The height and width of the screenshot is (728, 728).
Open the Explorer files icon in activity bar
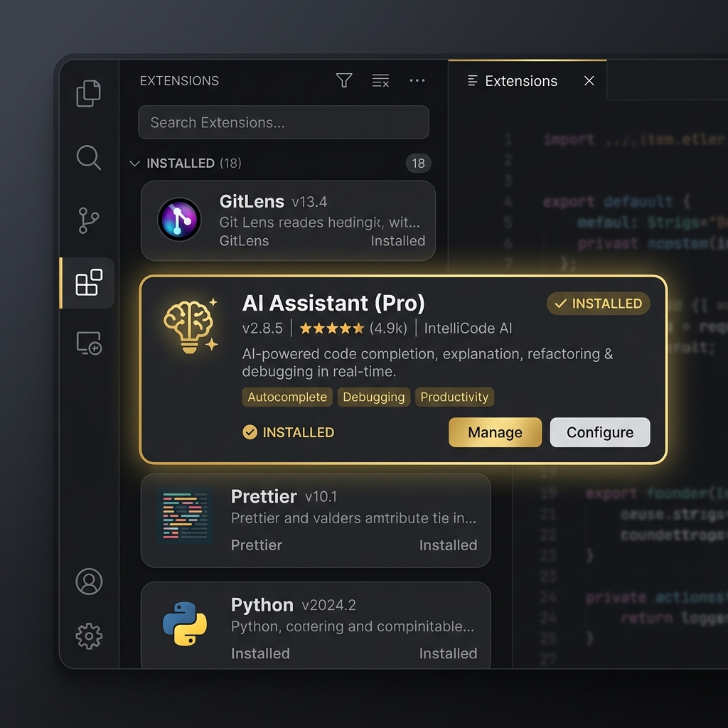tap(88, 93)
